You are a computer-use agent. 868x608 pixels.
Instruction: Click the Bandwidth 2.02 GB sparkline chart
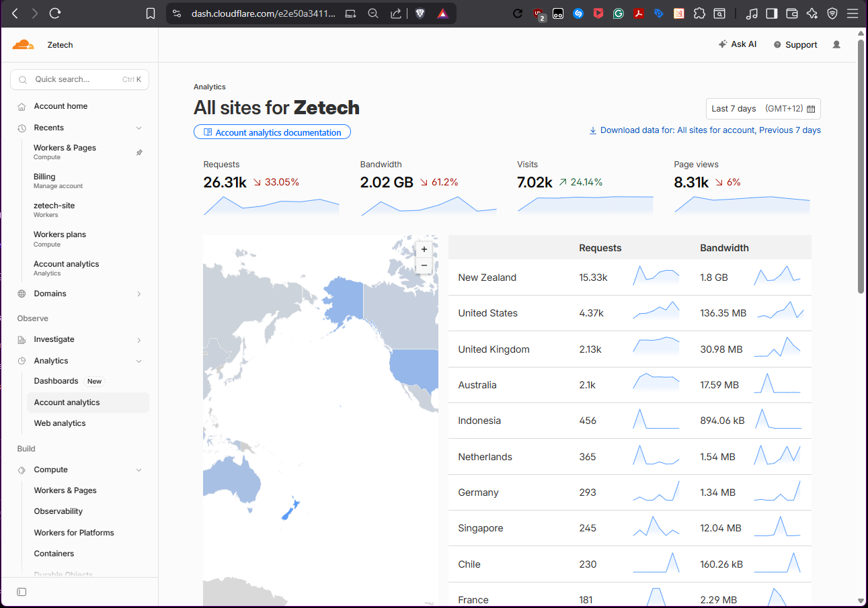click(x=429, y=206)
